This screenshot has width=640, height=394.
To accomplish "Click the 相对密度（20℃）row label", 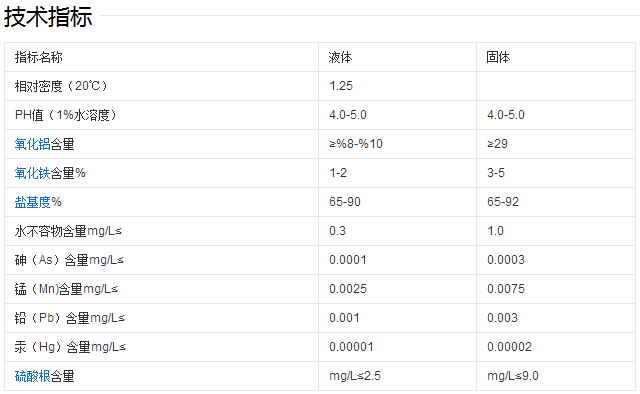I will click(61, 86).
